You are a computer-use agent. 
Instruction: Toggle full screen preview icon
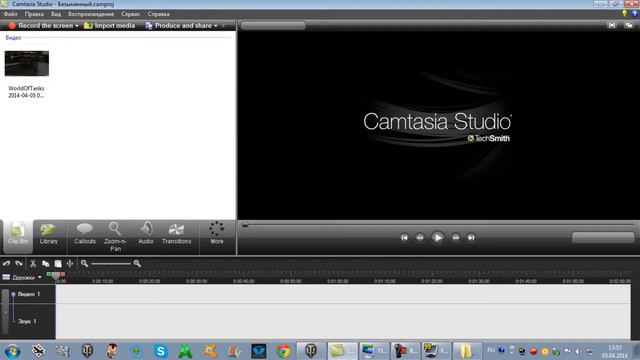612,25
